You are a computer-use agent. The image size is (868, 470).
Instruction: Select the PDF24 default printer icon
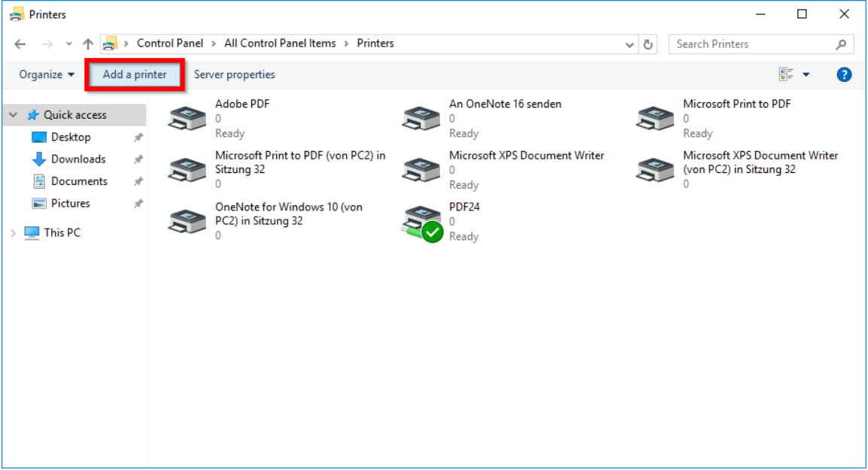[x=421, y=221]
